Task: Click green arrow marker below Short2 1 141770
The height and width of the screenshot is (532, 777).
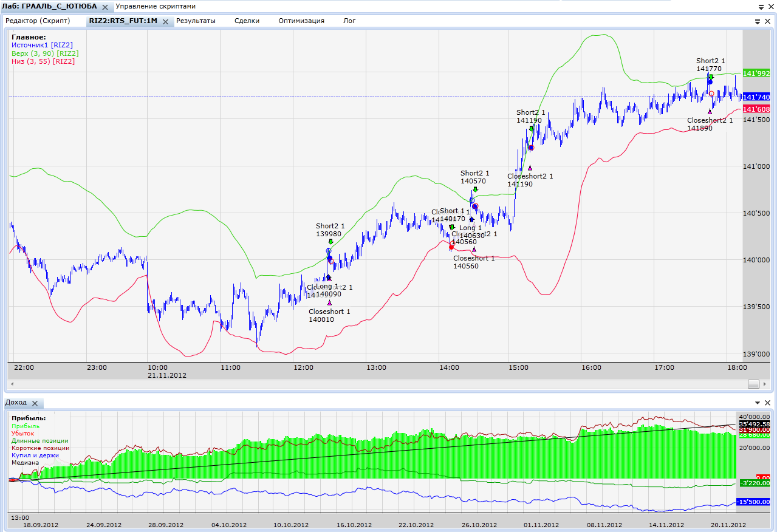Action: point(710,77)
